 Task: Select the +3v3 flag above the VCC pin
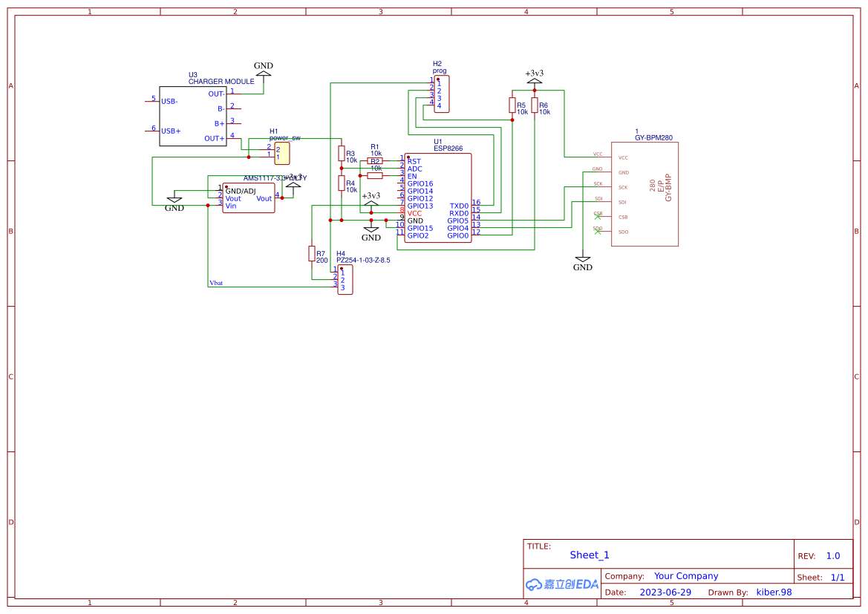[x=371, y=203]
